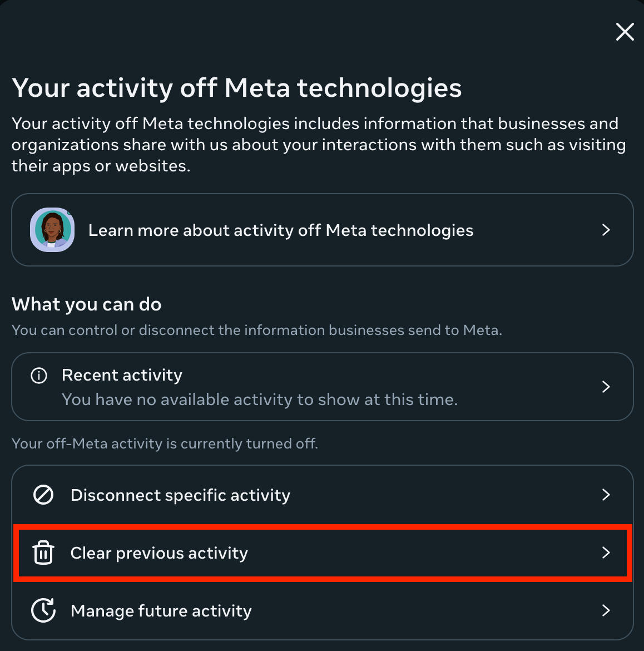Click the clock icon for future activity
This screenshot has height=651, width=644.
[x=43, y=610]
